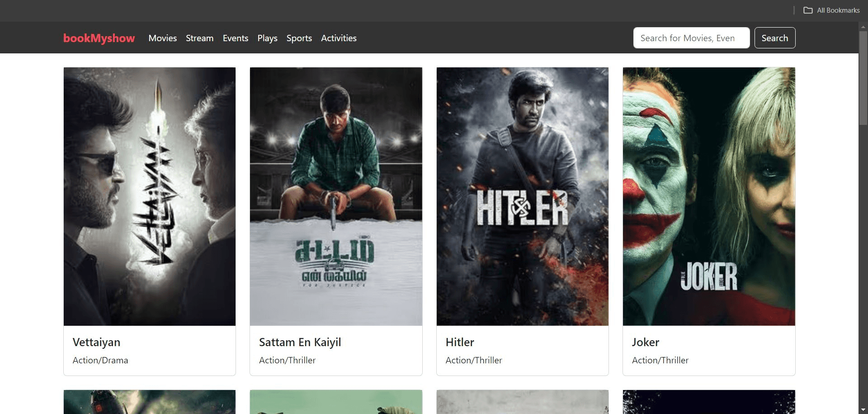Click the Vettaiyan title text

point(96,342)
